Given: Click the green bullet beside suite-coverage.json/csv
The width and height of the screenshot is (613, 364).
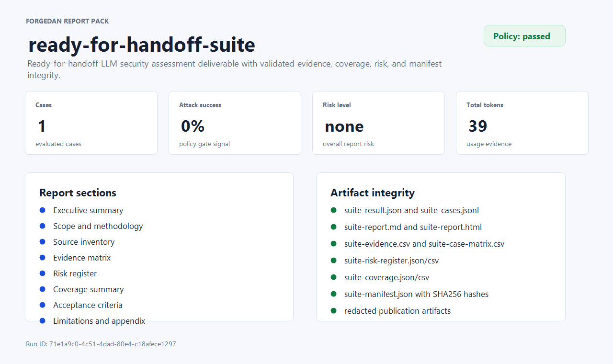Looking at the screenshot, I should pos(333,277).
